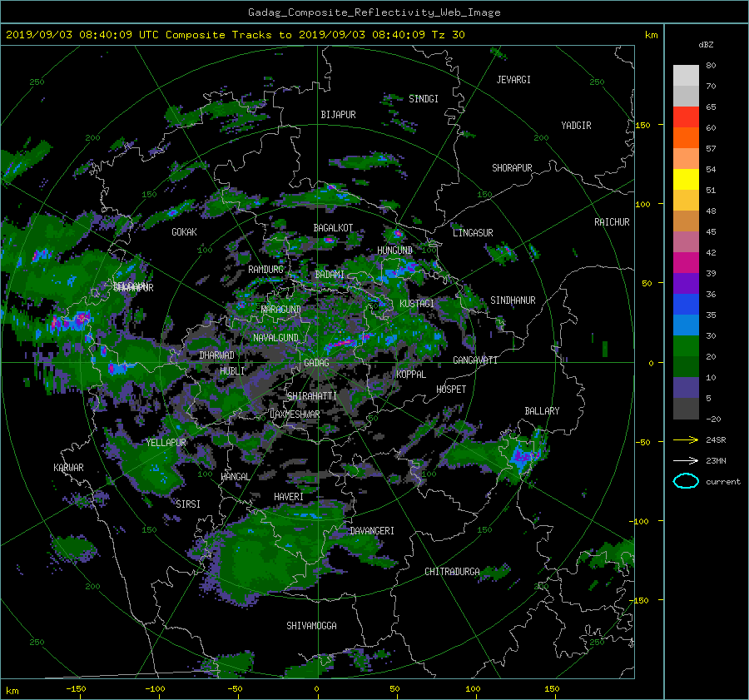This screenshot has height=700, width=749.
Task: Click the HUBLI city label
Action: coord(231,371)
